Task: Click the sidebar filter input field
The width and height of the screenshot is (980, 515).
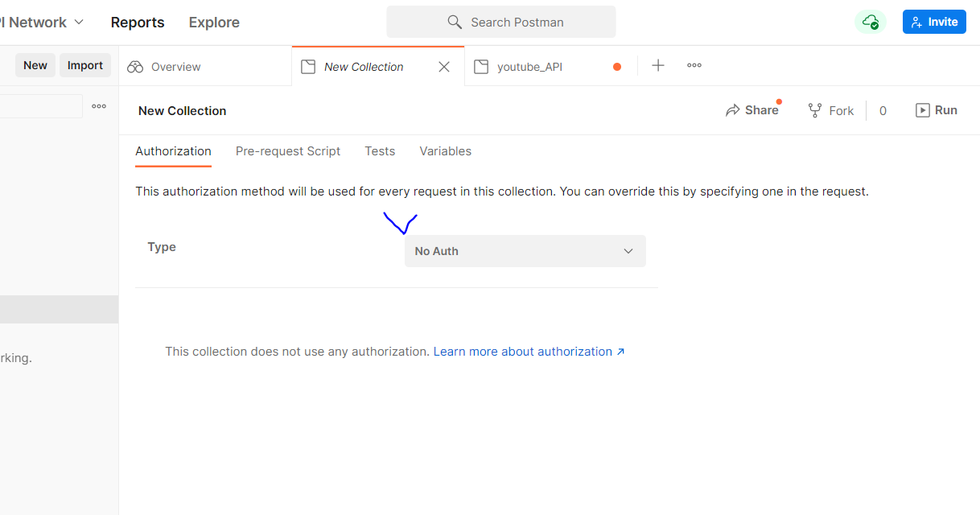Action: 41,106
